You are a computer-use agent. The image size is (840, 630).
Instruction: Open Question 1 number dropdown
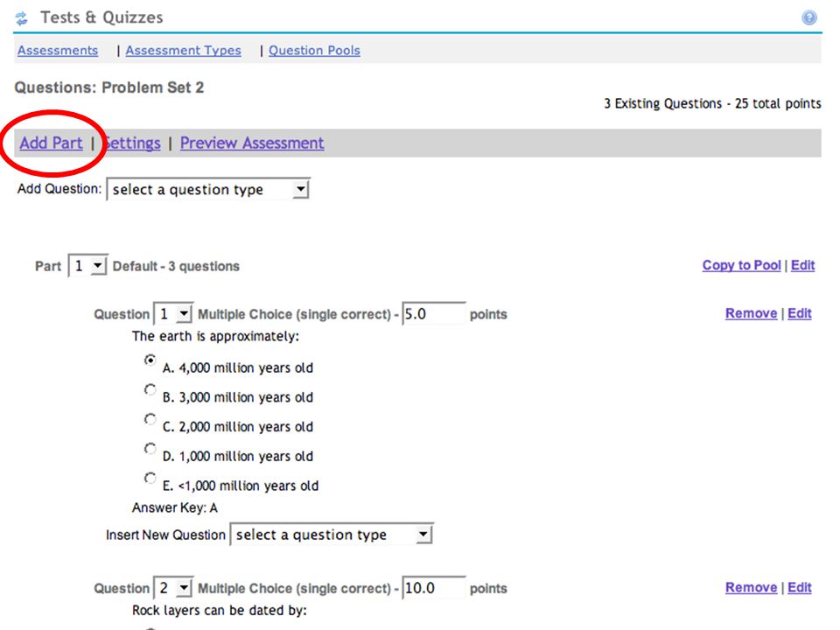(x=173, y=314)
